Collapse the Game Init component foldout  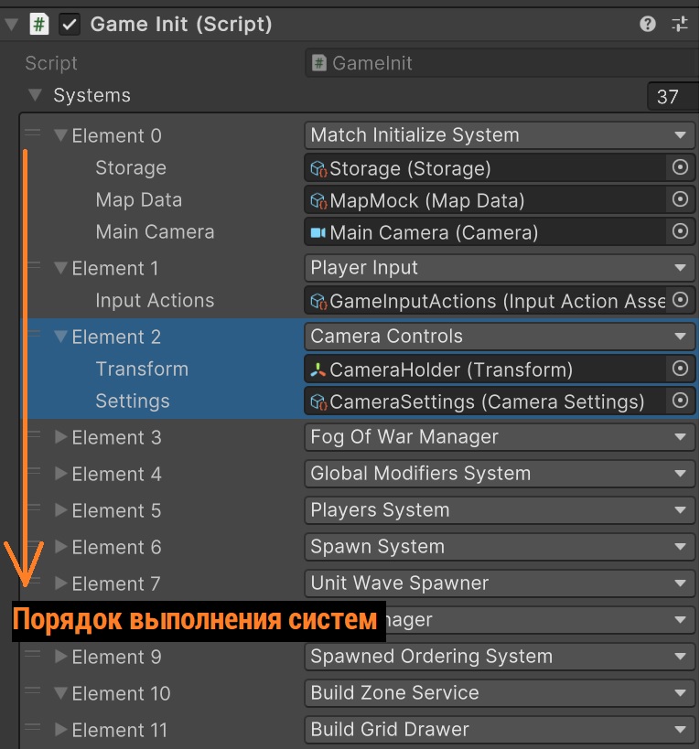pyautogui.click(x=11, y=25)
